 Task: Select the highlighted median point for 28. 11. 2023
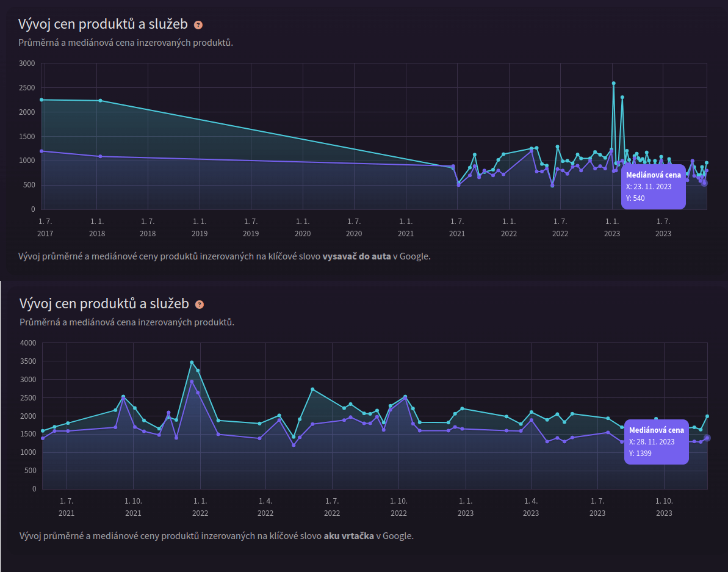coord(707,438)
